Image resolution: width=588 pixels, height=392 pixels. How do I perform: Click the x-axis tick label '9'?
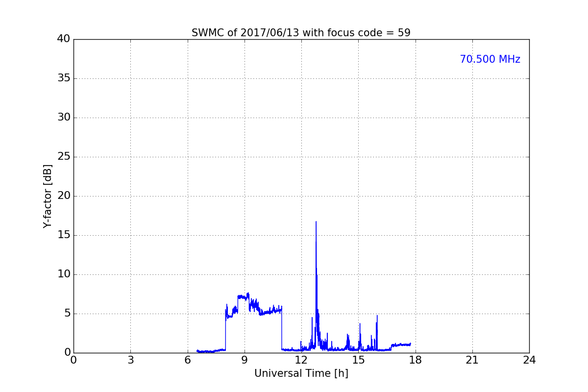[245, 360]
